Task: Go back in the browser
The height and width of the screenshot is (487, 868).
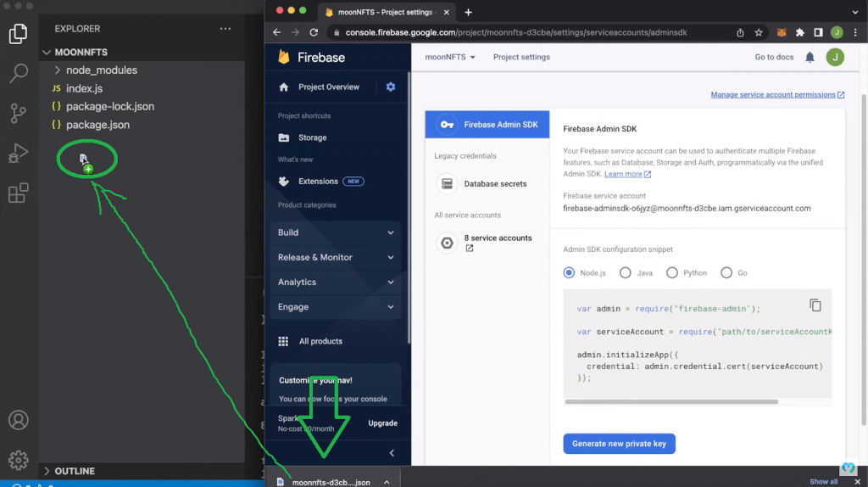Action: pos(277,33)
